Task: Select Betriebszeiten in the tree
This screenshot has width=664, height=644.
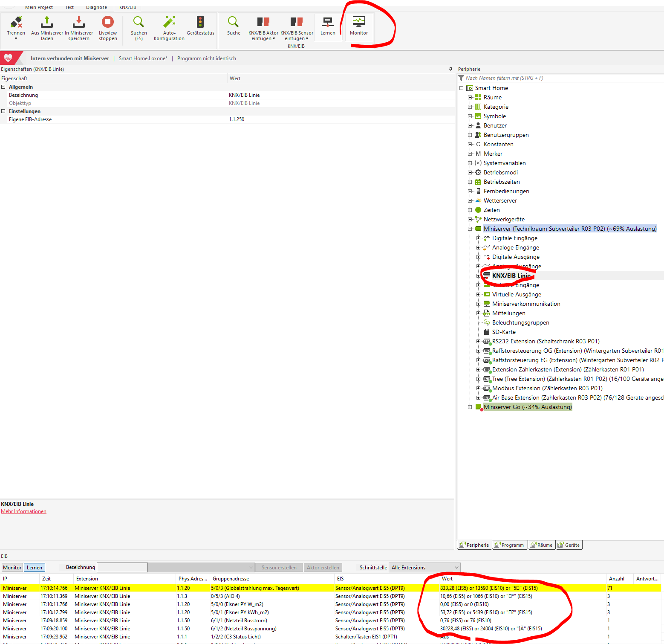Action: (x=502, y=182)
